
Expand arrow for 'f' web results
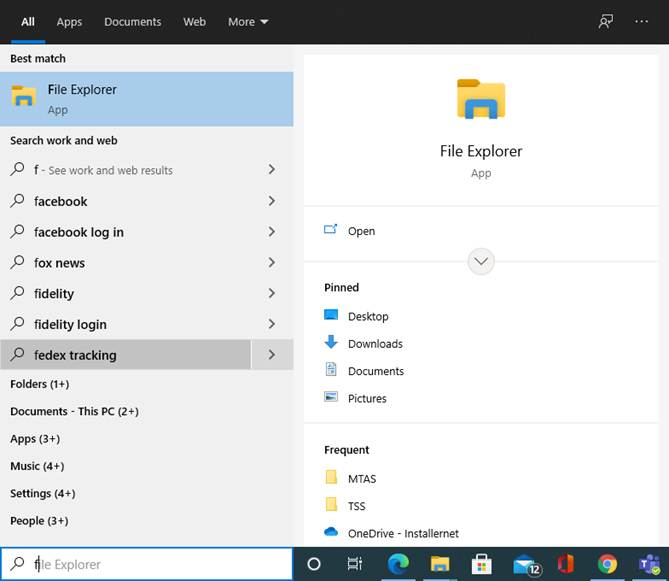click(272, 170)
